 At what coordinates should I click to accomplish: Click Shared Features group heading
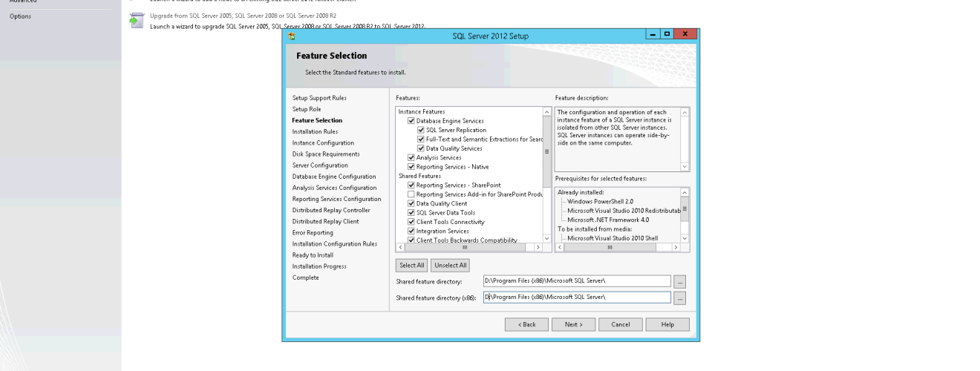[419, 176]
